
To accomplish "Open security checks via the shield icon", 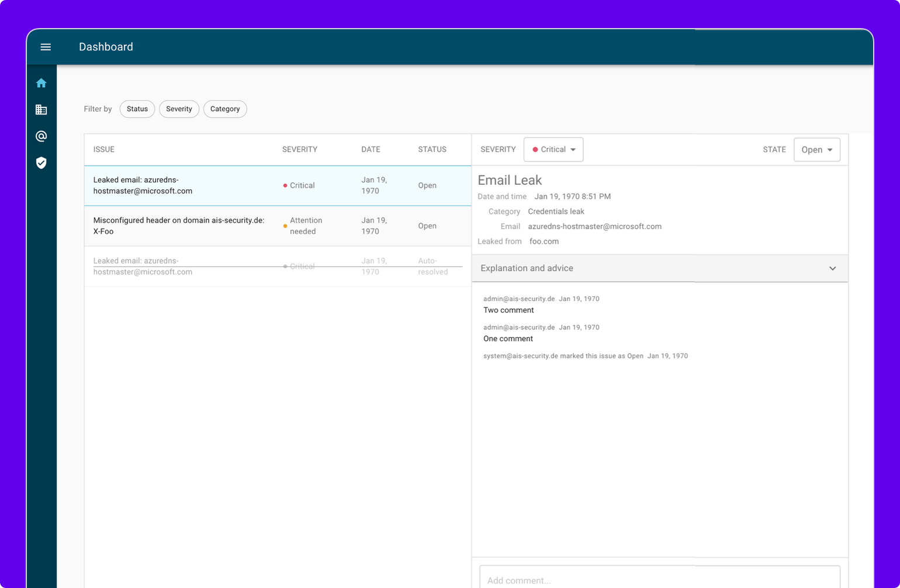I will (41, 163).
